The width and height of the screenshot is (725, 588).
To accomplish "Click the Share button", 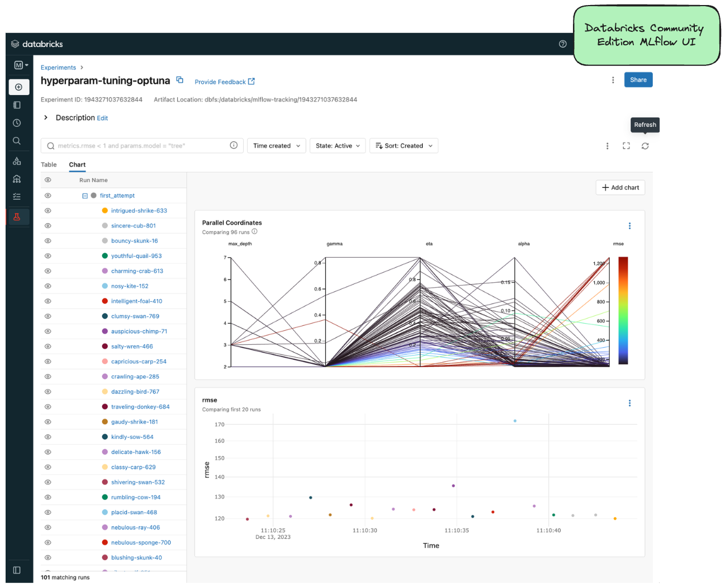I will pyautogui.click(x=638, y=80).
